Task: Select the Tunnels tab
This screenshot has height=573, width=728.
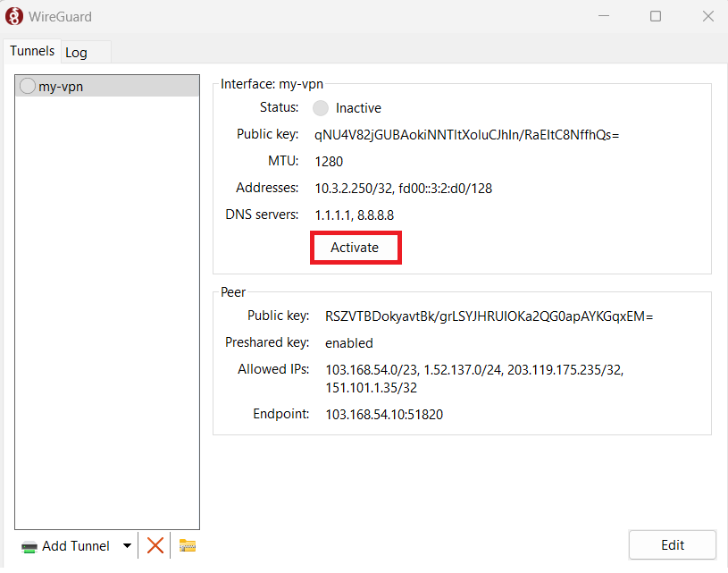Action: click(32, 51)
